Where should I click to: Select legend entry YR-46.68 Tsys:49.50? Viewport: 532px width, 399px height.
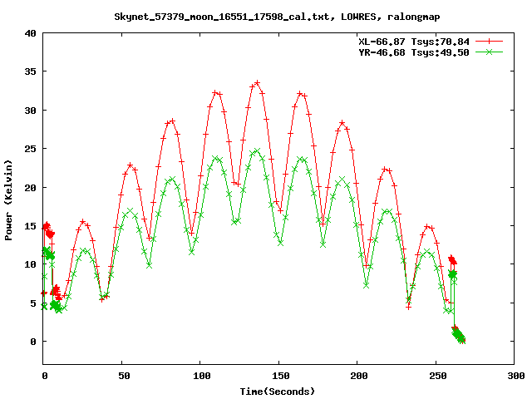click(414, 52)
